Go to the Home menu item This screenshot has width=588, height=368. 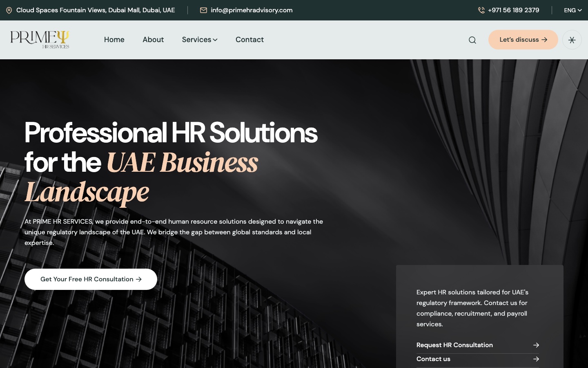(114, 40)
